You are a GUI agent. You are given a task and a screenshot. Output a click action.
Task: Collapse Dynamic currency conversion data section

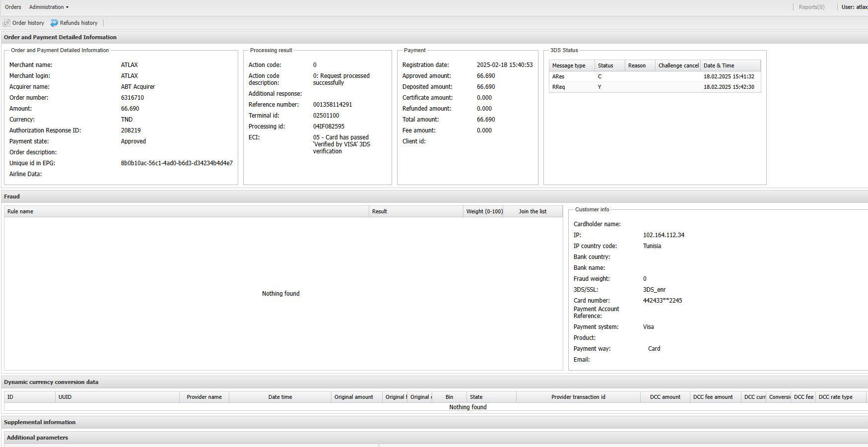pyautogui.click(x=51, y=382)
